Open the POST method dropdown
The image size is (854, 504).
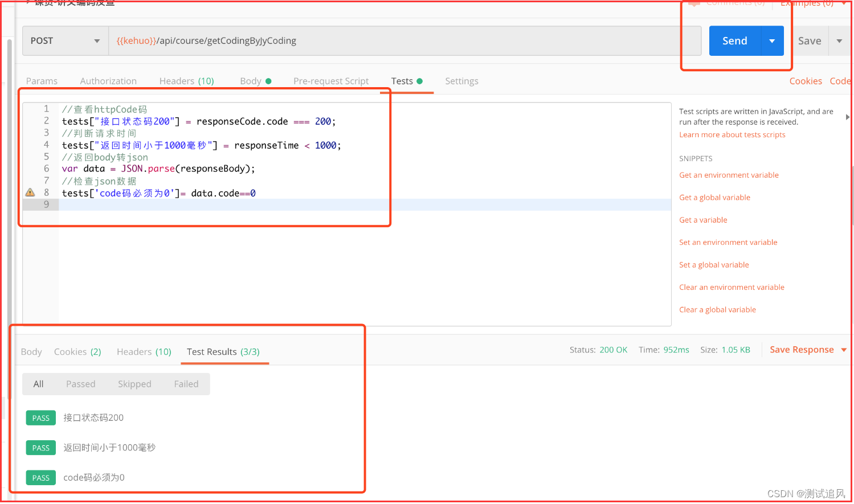(66, 41)
